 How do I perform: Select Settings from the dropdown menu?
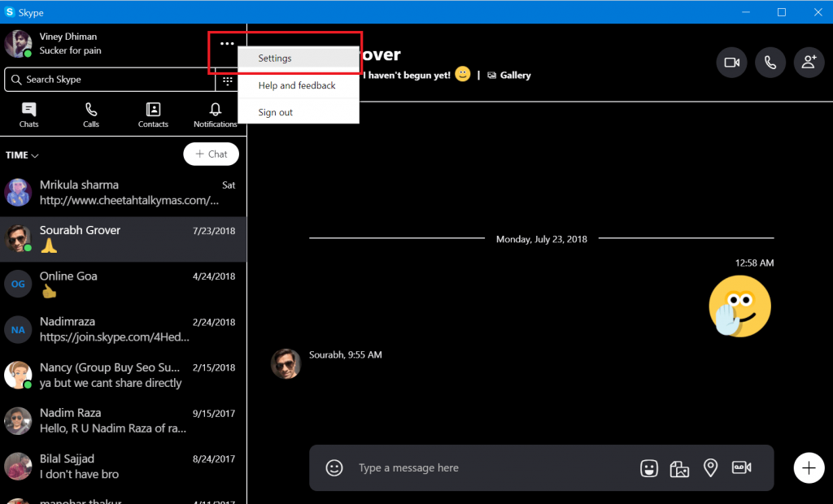(299, 58)
